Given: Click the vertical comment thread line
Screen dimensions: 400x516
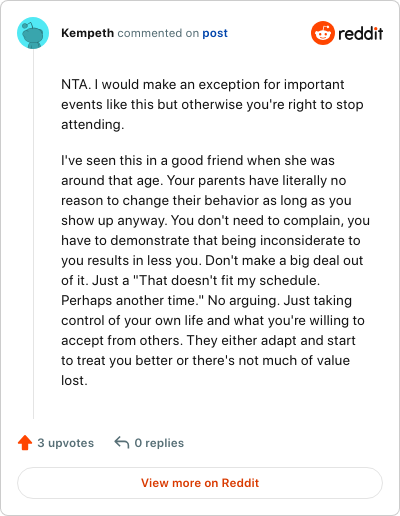Looking at the screenshot, I should point(33,233).
